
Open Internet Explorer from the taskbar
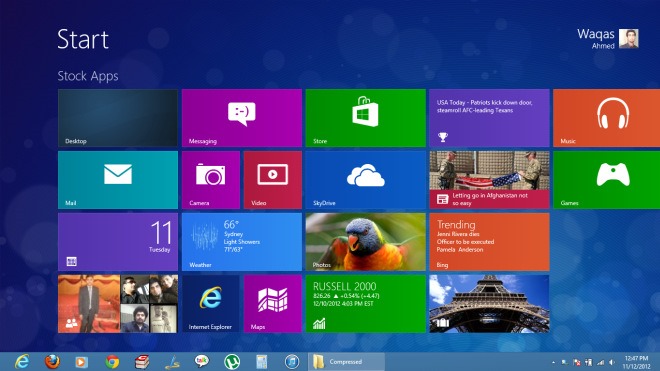(22, 362)
